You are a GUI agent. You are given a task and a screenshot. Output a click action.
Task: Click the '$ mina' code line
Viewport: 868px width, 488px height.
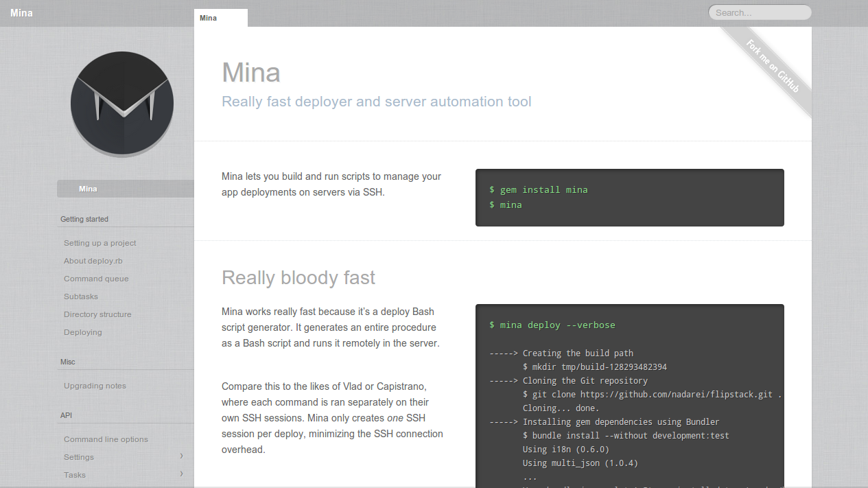[506, 205]
